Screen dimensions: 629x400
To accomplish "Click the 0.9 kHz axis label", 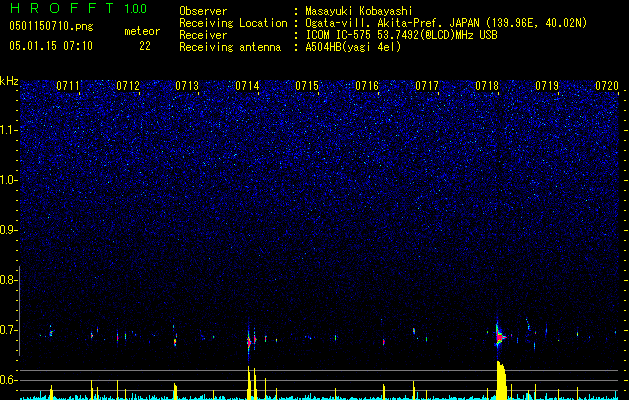I will [x=9, y=230].
